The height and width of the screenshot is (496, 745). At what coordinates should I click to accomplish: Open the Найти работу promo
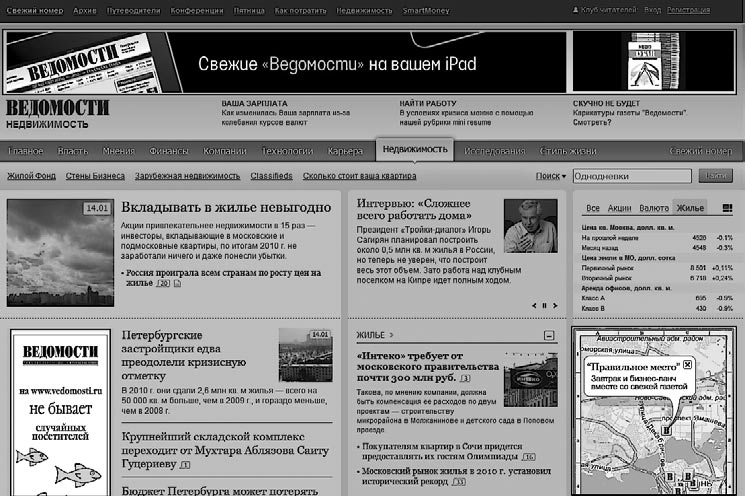[x=466, y=113]
